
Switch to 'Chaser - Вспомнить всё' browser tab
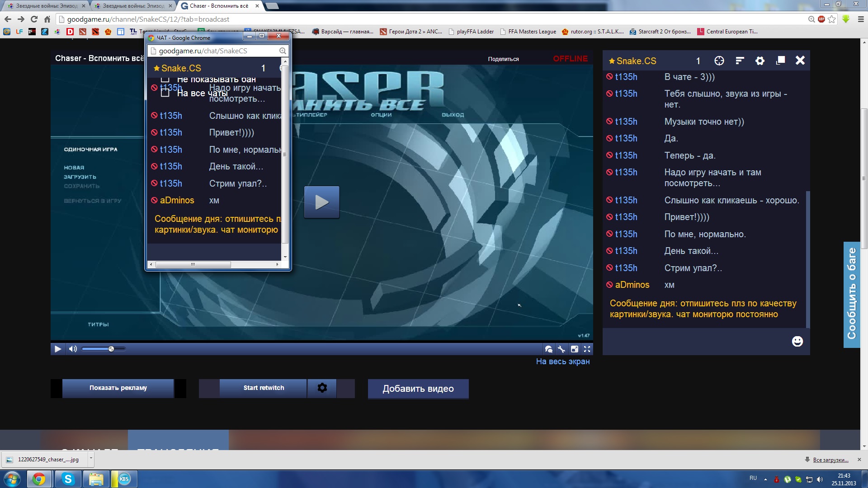pyautogui.click(x=220, y=6)
